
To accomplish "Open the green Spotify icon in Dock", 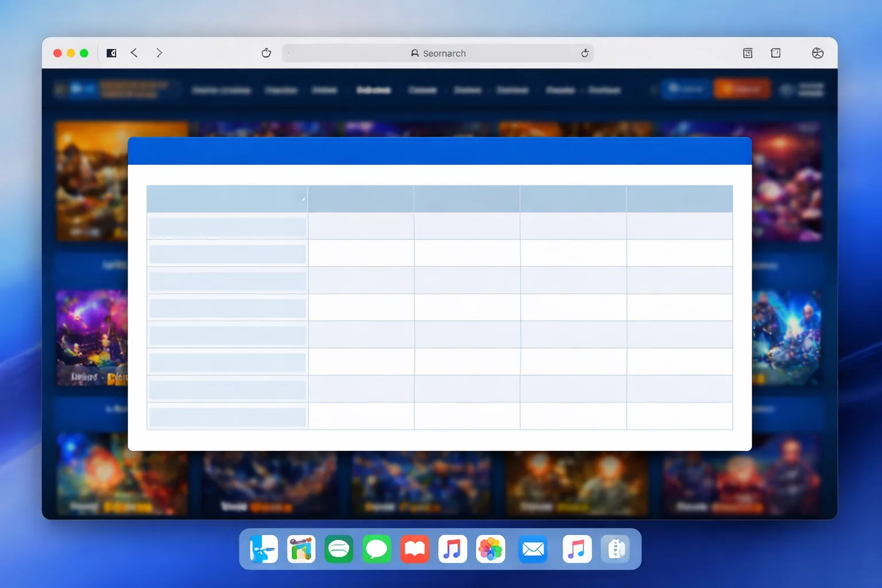I will click(x=339, y=549).
